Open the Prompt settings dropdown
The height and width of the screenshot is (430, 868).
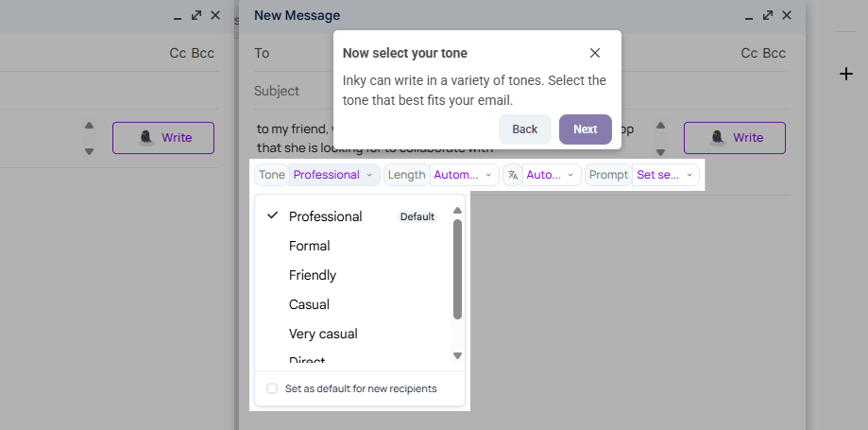[x=665, y=175]
